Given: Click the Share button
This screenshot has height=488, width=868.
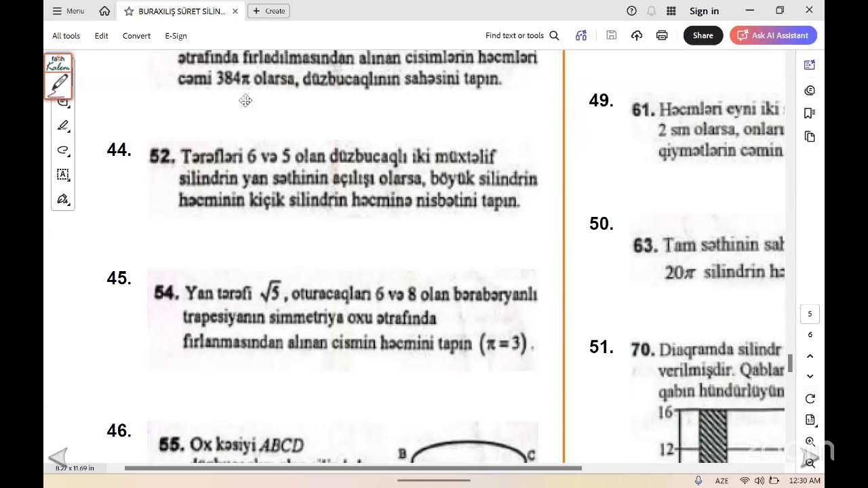Looking at the screenshot, I should coord(703,36).
